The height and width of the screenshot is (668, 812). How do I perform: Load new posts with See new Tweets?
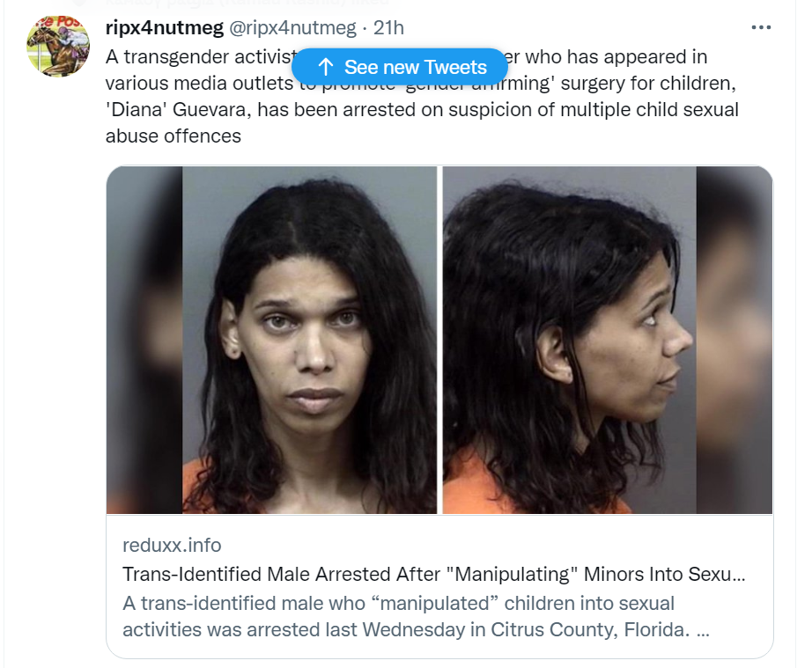[399, 67]
